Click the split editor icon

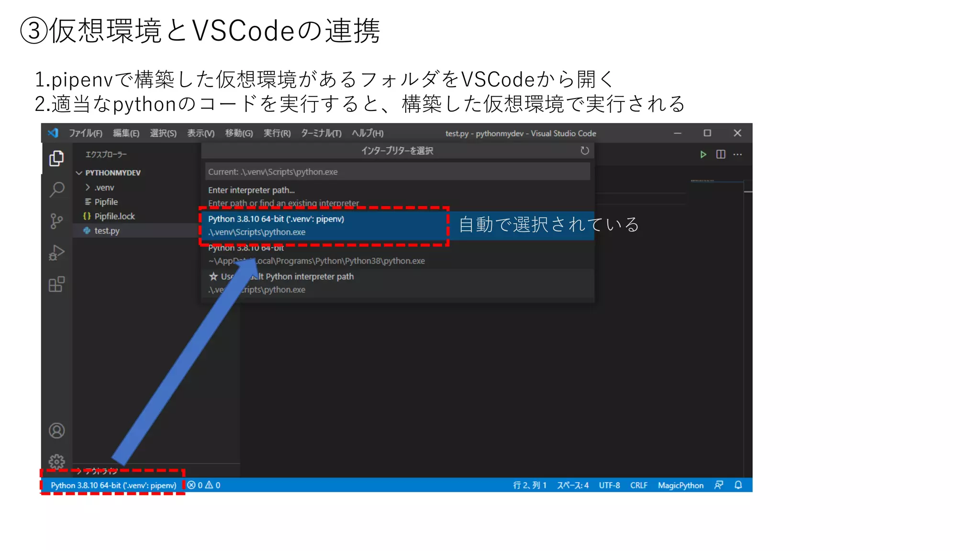(721, 154)
